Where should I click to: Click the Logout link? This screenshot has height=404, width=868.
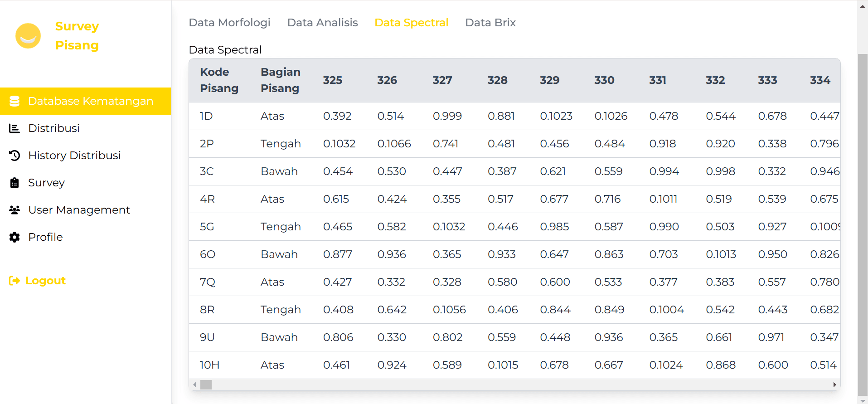pos(45,281)
